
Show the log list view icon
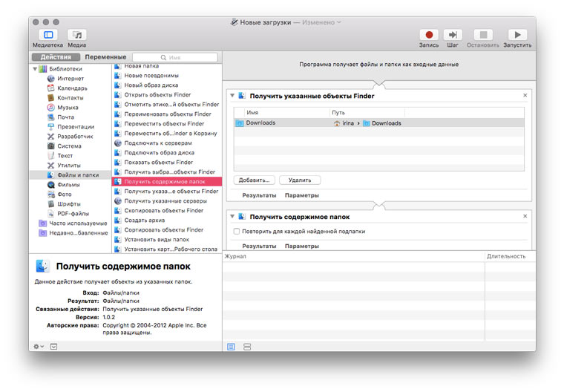(231, 347)
